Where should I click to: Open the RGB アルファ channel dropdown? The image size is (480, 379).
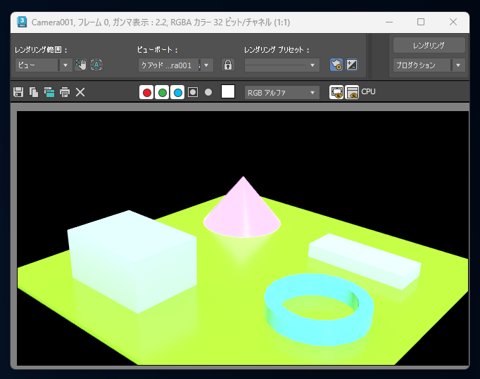(282, 93)
